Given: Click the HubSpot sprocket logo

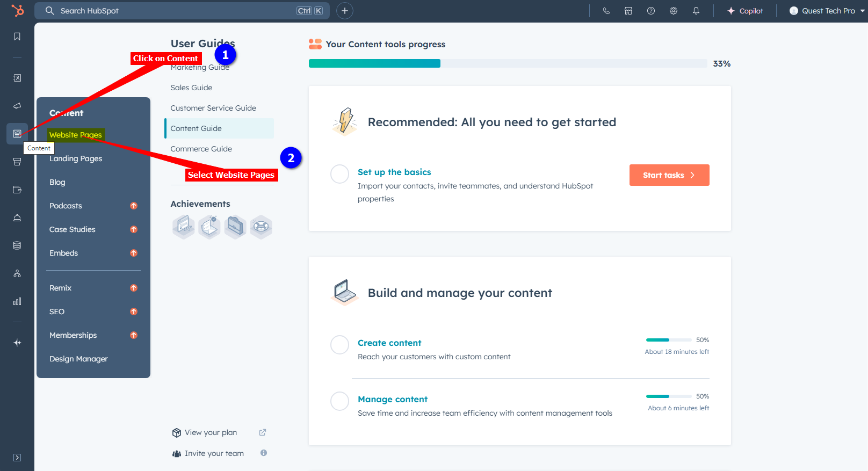Looking at the screenshot, I should pyautogui.click(x=17, y=10).
